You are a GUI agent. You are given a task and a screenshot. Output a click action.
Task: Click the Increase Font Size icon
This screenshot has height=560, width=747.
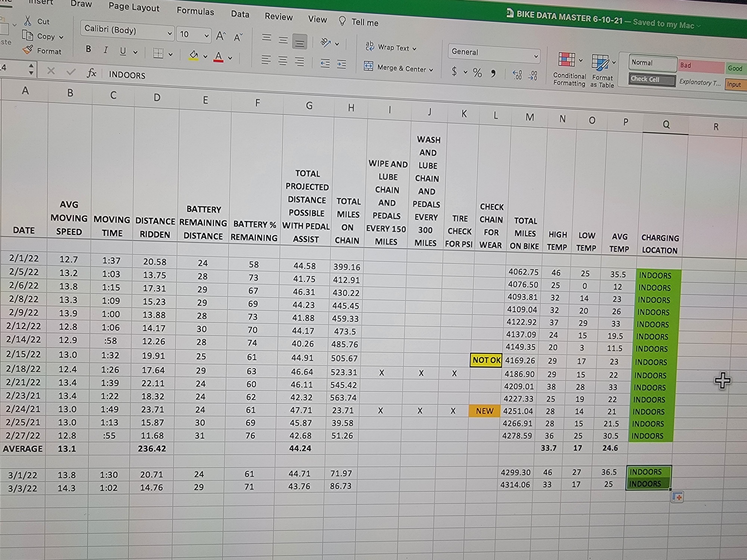pyautogui.click(x=221, y=36)
